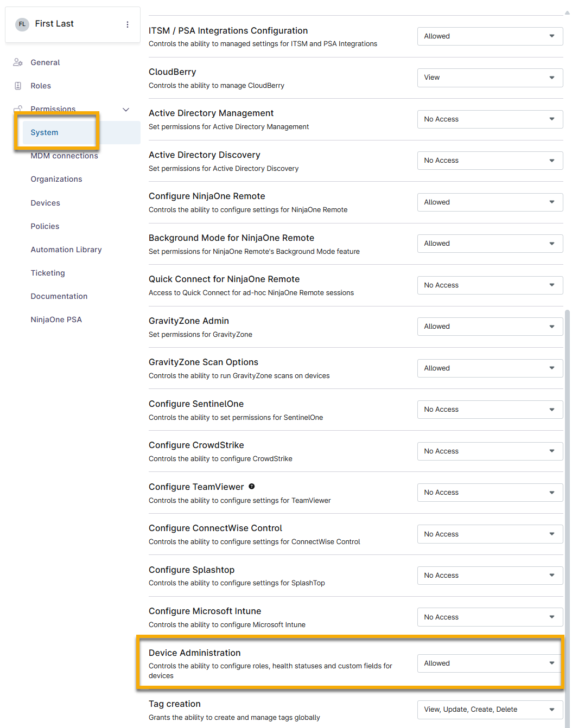Open the Active Directory Management dropdown

tap(490, 119)
